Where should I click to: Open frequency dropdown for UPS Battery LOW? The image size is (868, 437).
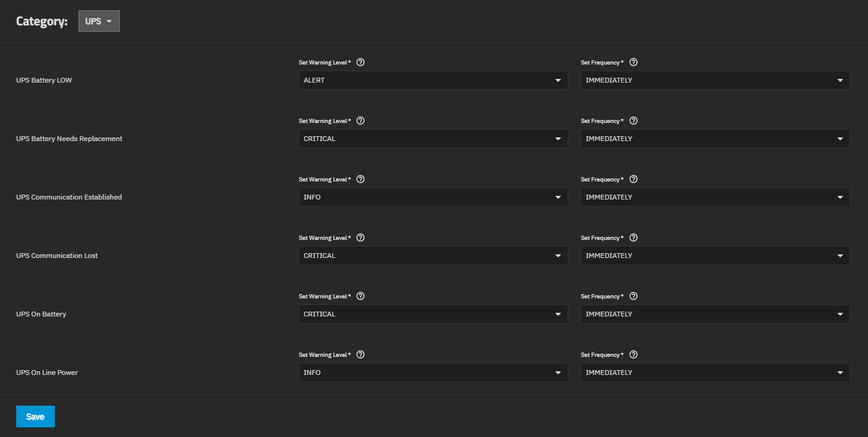click(x=715, y=80)
